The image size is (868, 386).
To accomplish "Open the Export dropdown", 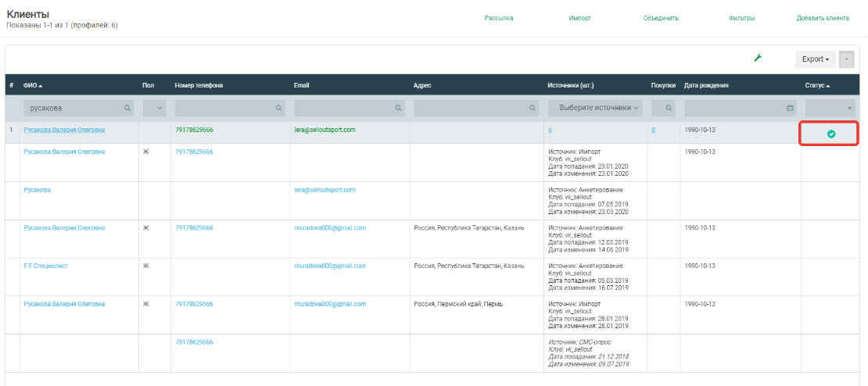I will pos(815,59).
